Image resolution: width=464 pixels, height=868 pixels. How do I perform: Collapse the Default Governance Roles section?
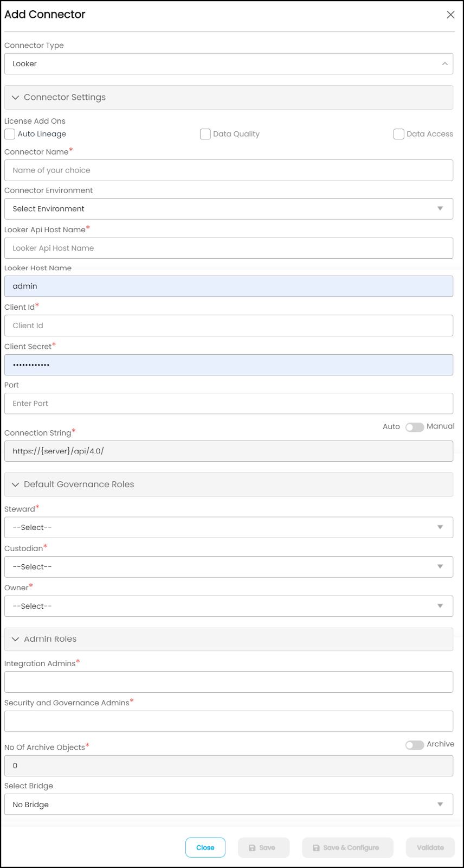coord(229,484)
